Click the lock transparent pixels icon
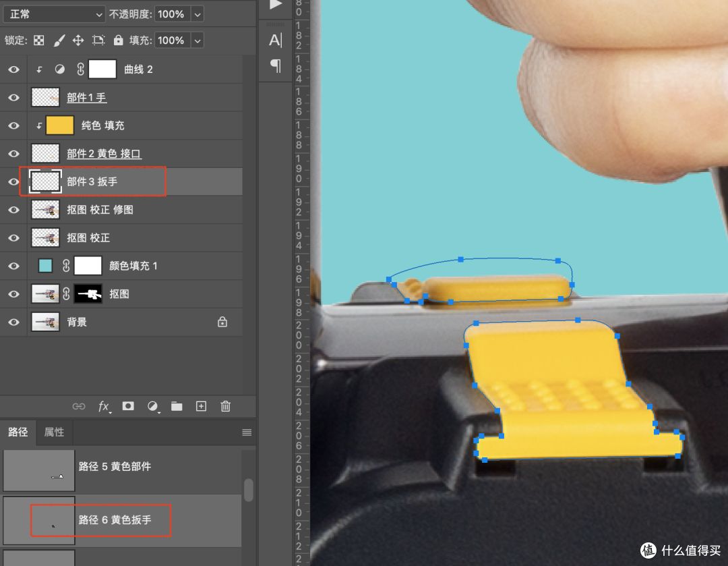Viewport: 728px width, 566px height. tap(39, 40)
